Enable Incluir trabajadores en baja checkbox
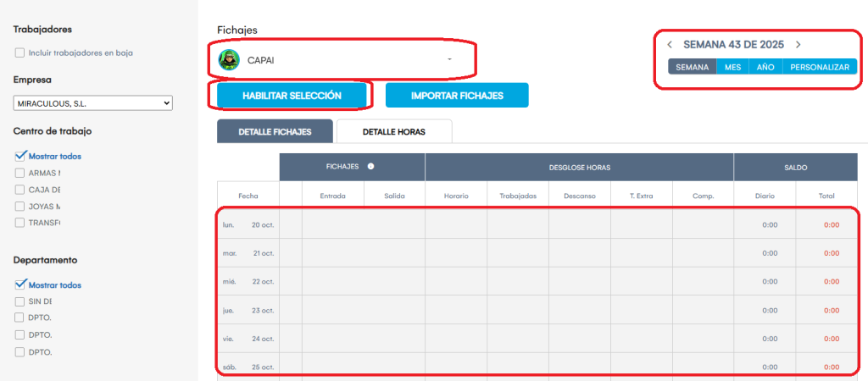This screenshot has width=868, height=381. pos(19,52)
